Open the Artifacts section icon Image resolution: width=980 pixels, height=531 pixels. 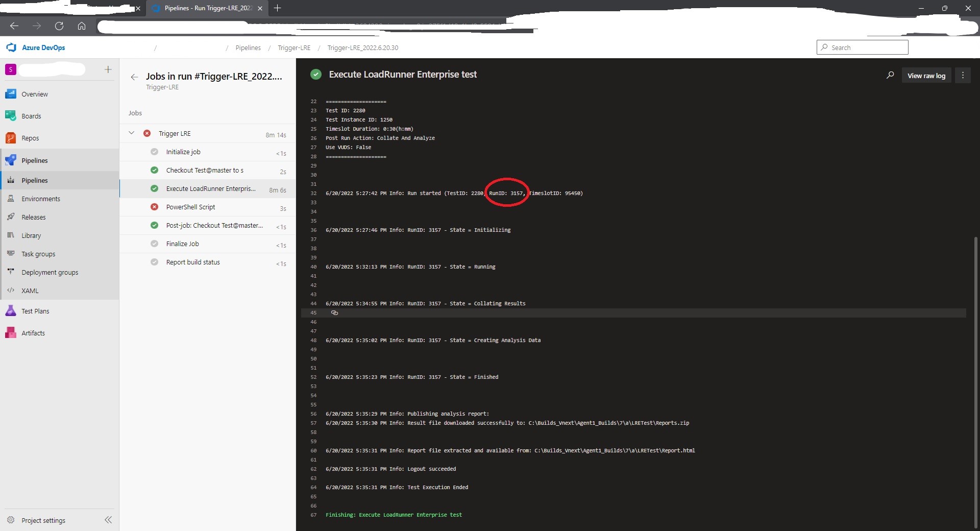pyautogui.click(x=11, y=333)
